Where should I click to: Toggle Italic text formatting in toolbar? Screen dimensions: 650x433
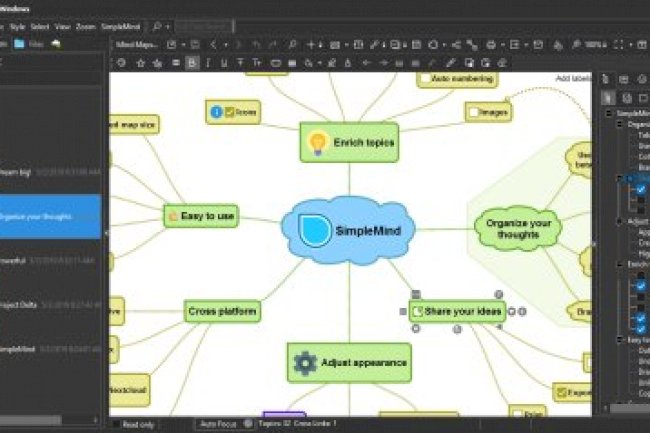point(208,63)
